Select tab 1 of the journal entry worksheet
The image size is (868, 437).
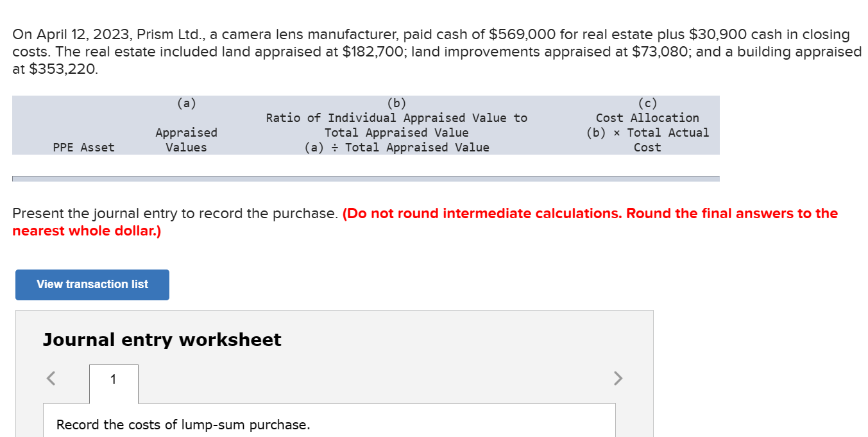(113, 379)
